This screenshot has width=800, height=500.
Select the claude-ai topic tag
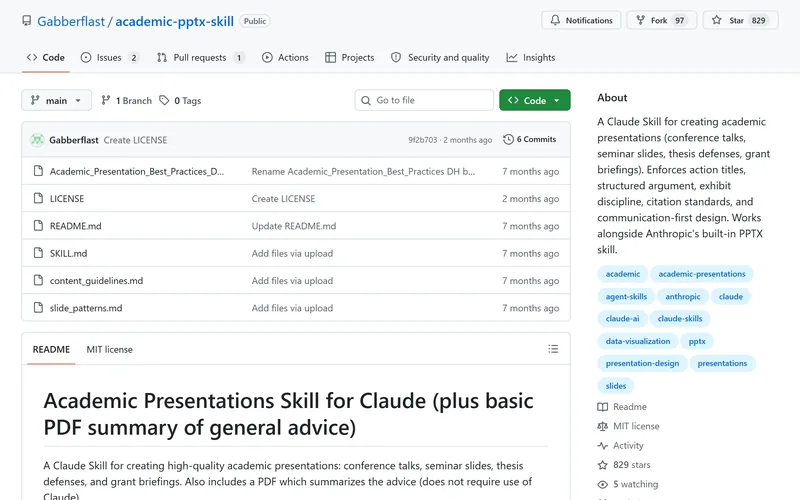pyautogui.click(x=622, y=318)
